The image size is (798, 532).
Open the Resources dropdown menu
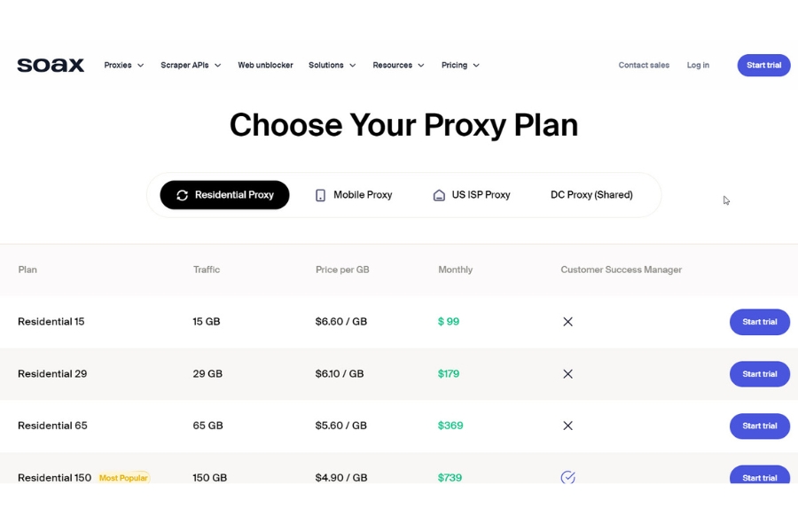398,65
